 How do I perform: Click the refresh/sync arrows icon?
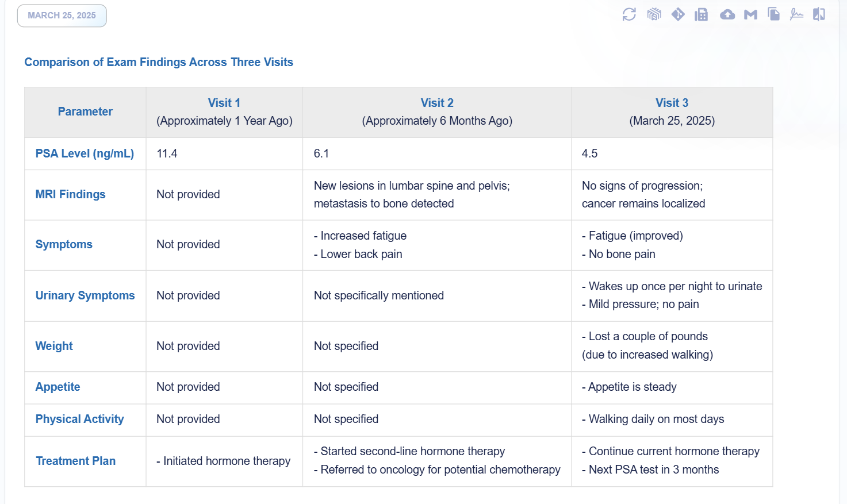[x=629, y=14]
